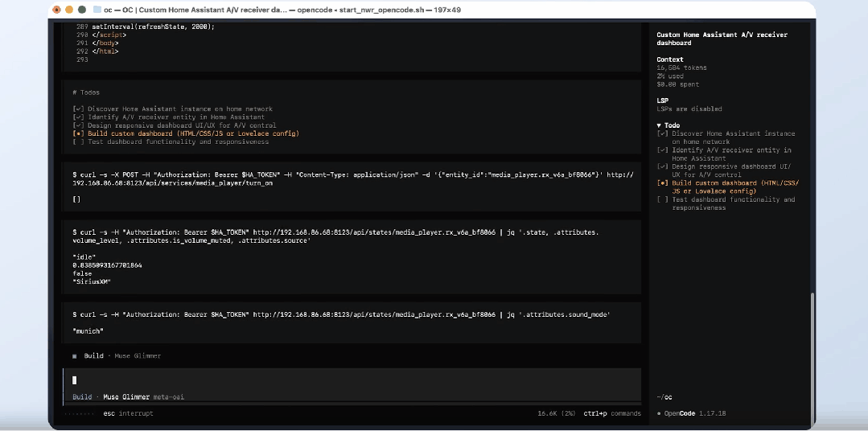Toggle main-pane todo Design responsive dashboard UI/UX checkbox

78,125
